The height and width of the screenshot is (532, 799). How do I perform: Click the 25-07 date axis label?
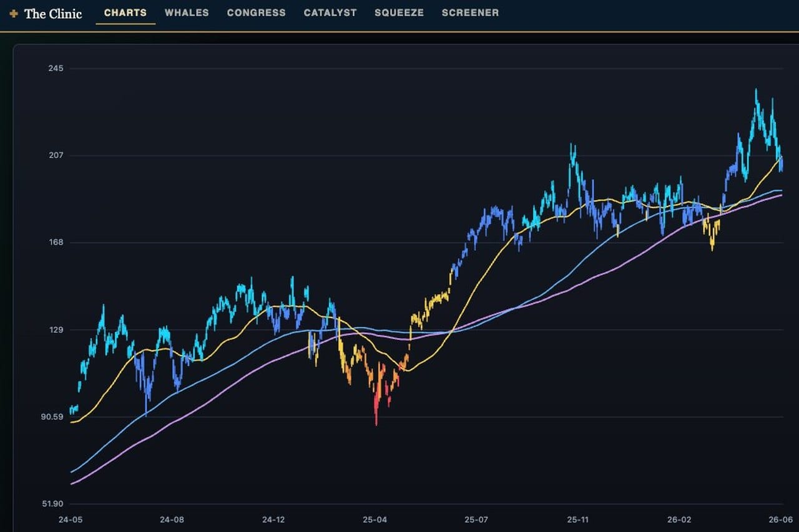pos(476,520)
